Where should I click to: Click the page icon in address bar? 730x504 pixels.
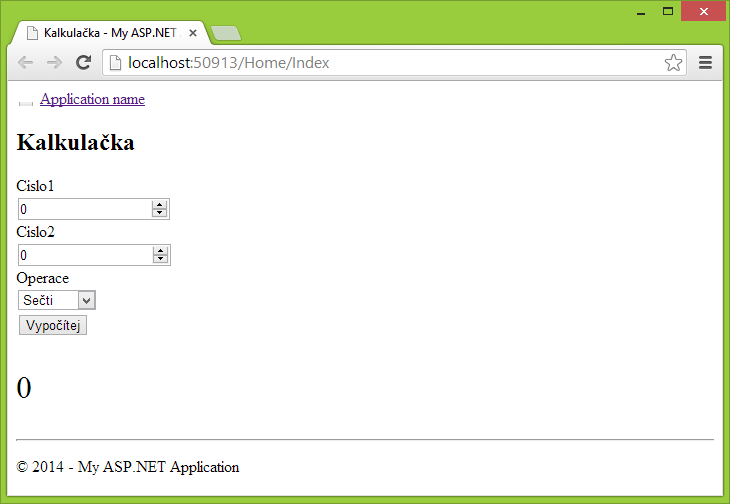(x=115, y=62)
